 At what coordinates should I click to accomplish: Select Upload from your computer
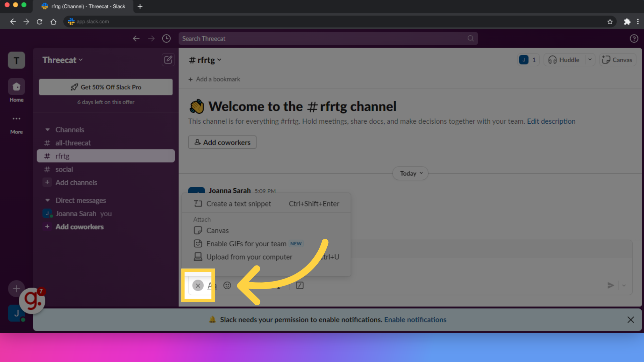point(266,257)
